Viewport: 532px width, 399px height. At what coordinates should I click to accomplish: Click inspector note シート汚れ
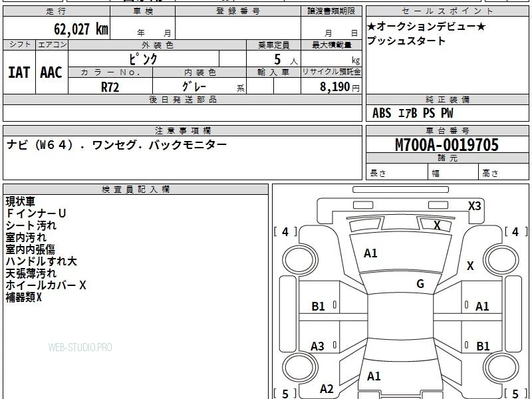(31, 225)
